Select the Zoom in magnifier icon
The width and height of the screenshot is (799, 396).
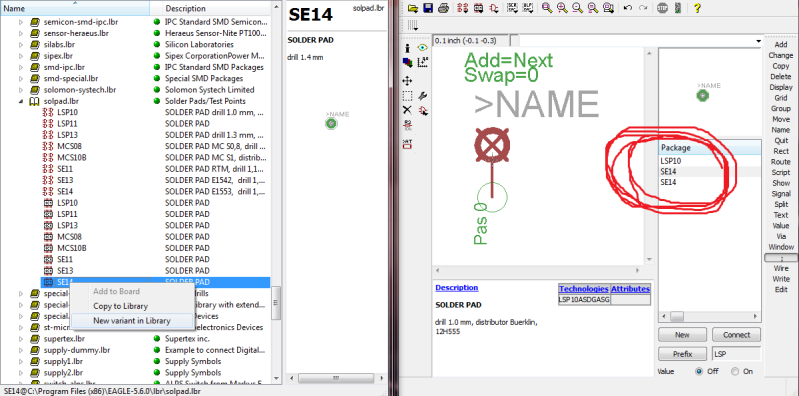pyautogui.click(x=562, y=8)
